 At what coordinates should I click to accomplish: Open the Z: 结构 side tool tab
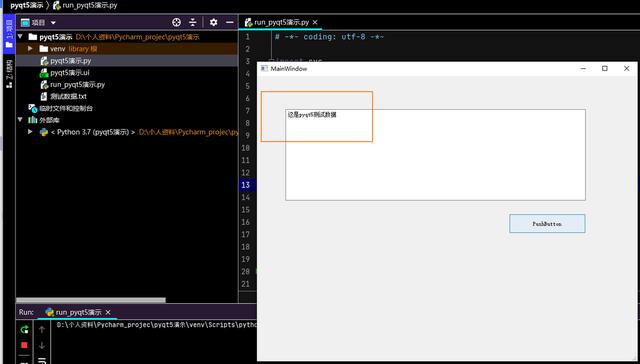pyautogui.click(x=9, y=74)
